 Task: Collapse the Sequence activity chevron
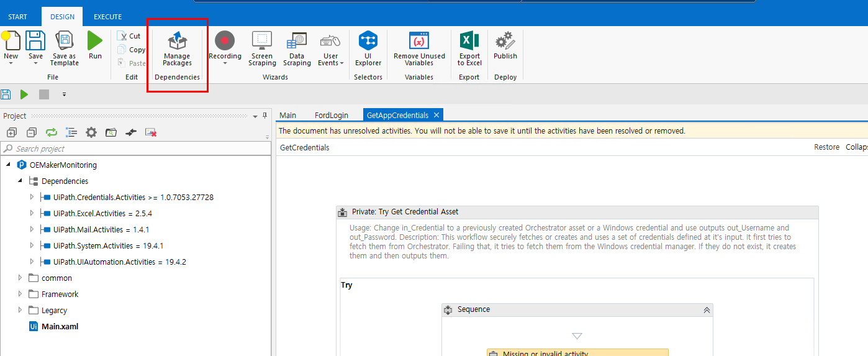point(706,309)
